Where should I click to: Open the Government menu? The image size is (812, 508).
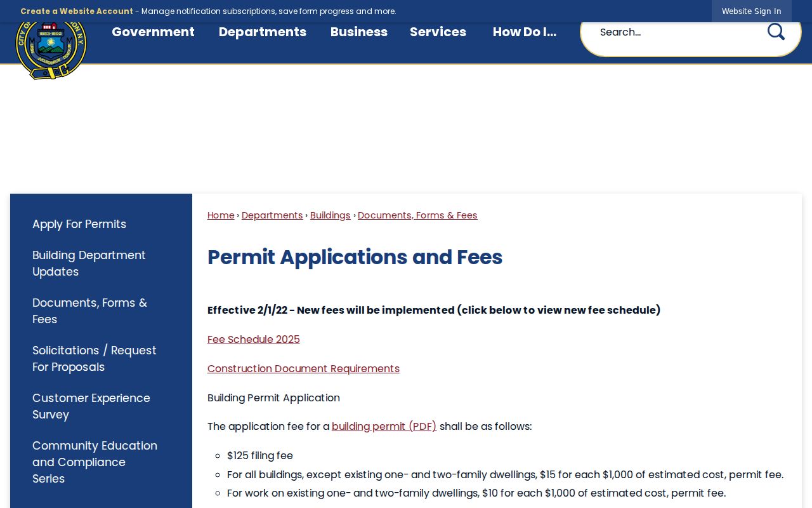(x=153, y=32)
